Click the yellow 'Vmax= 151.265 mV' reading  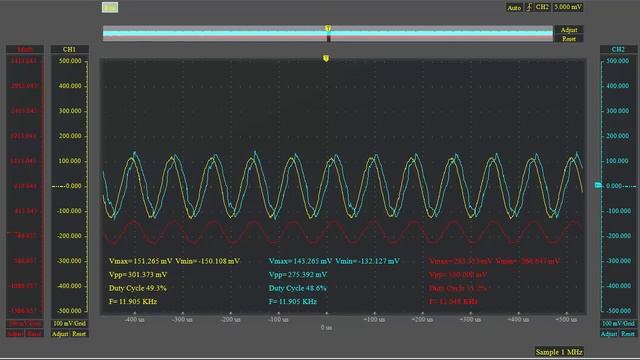[x=140, y=261]
